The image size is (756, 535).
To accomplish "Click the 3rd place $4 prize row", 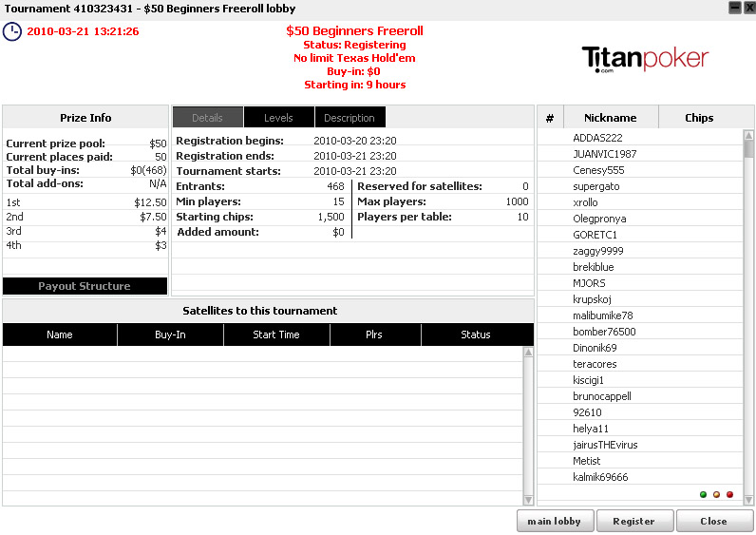I will (x=85, y=231).
